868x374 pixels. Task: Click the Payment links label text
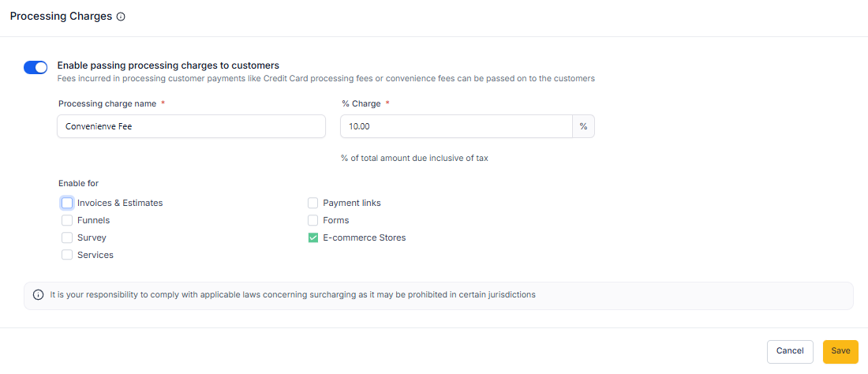352,203
